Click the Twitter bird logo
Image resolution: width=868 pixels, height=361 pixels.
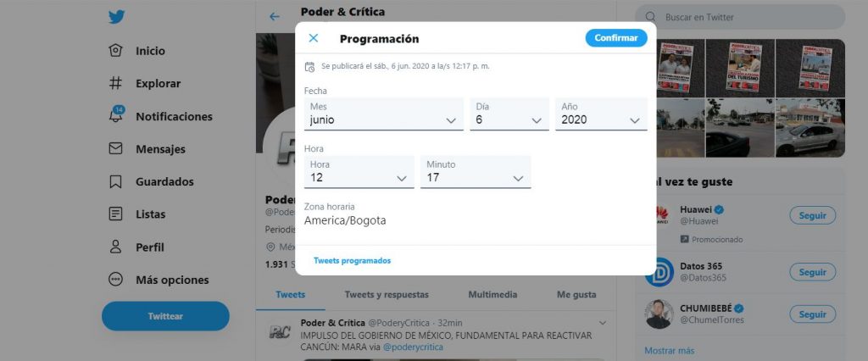point(116,17)
